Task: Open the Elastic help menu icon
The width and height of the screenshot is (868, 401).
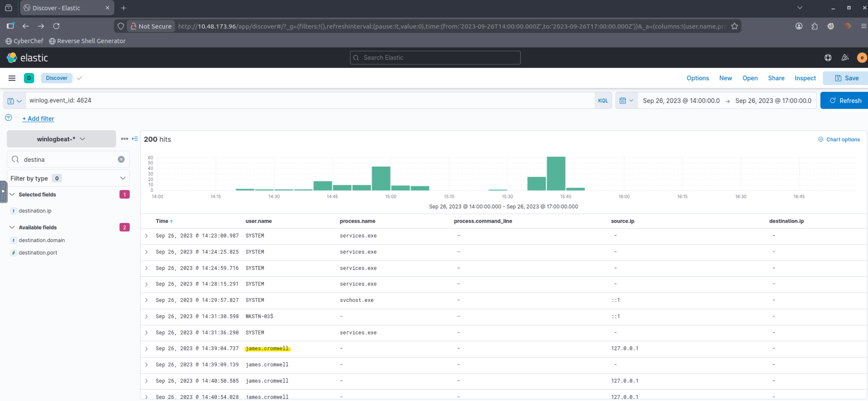Action: click(828, 58)
